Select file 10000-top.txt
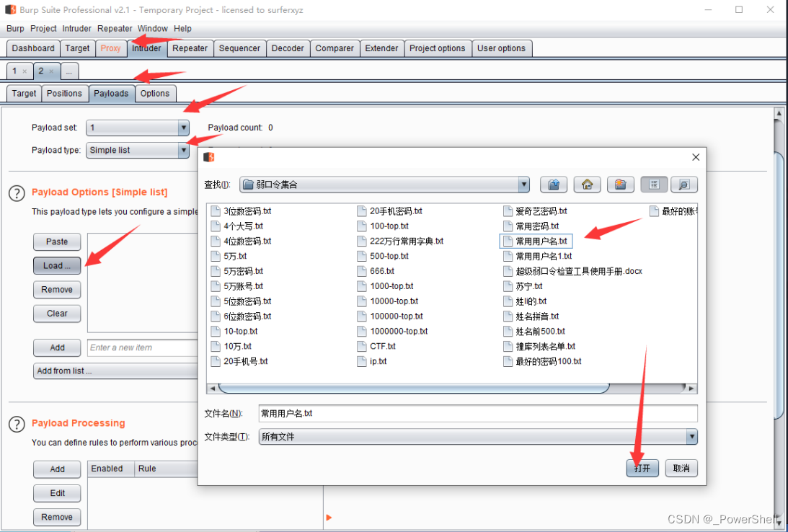The image size is (788, 532). tap(388, 301)
